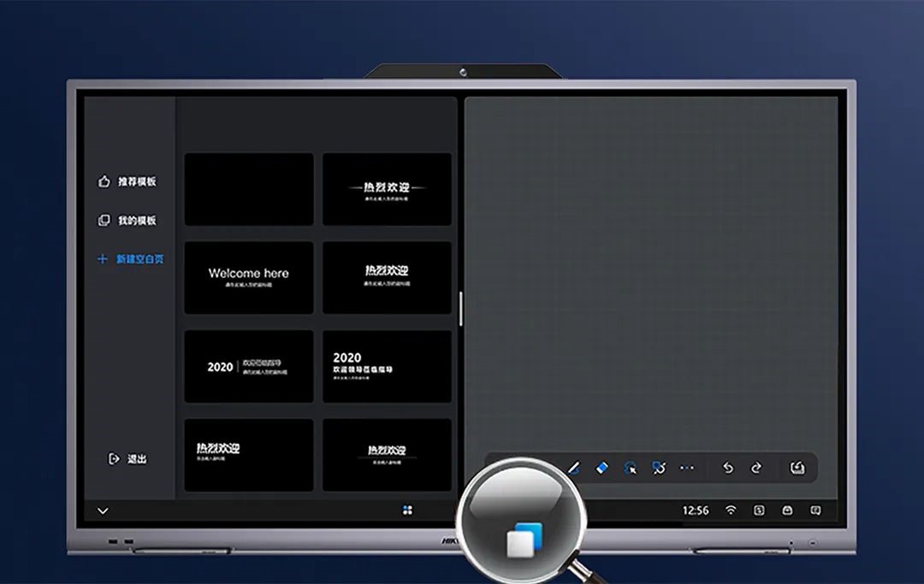This screenshot has width=924, height=584.
Task: Collapse the taskbar with down chevron
Action: click(x=103, y=511)
